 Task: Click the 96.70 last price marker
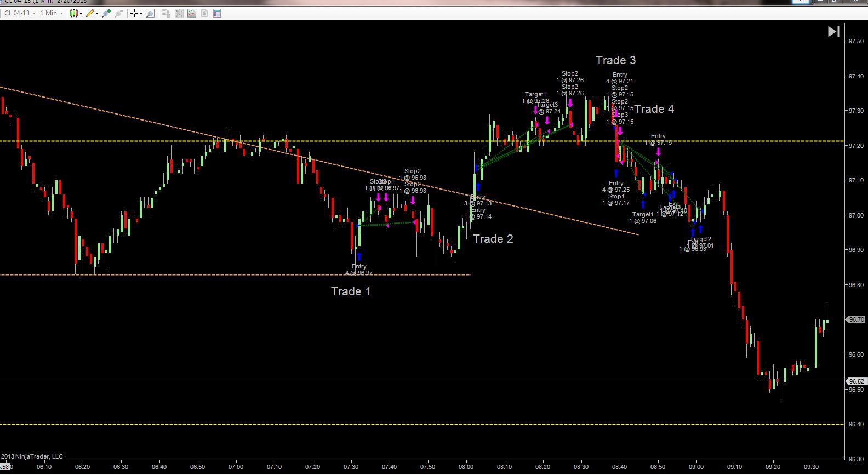pos(856,319)
